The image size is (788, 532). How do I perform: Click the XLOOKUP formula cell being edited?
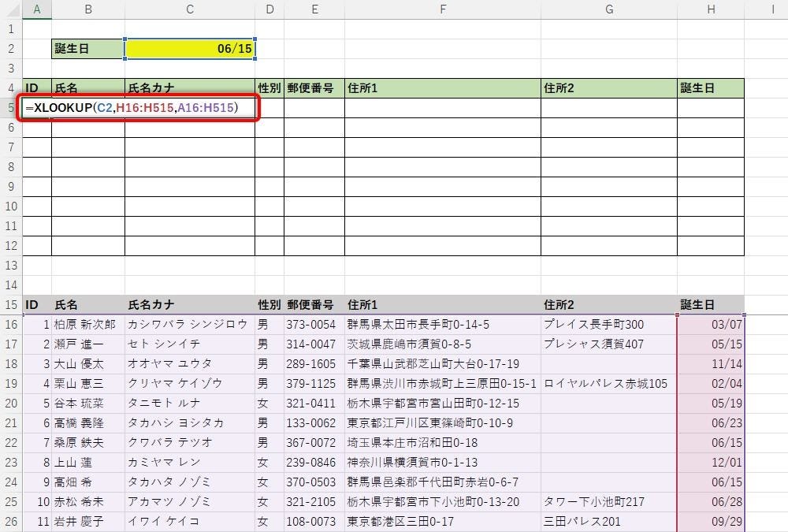pyautogui.click(x=138, y=107)
